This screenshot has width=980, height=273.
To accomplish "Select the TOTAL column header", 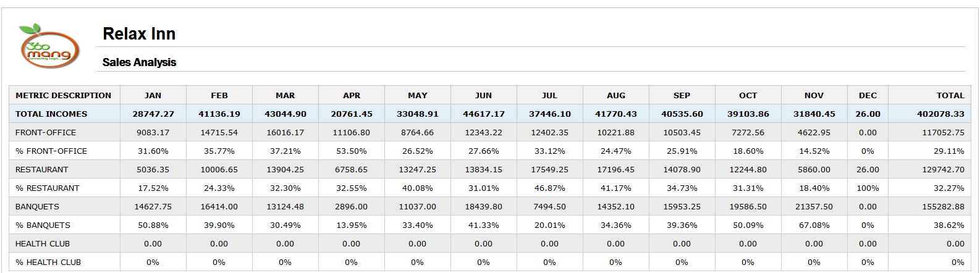I will tap(950, 95).
